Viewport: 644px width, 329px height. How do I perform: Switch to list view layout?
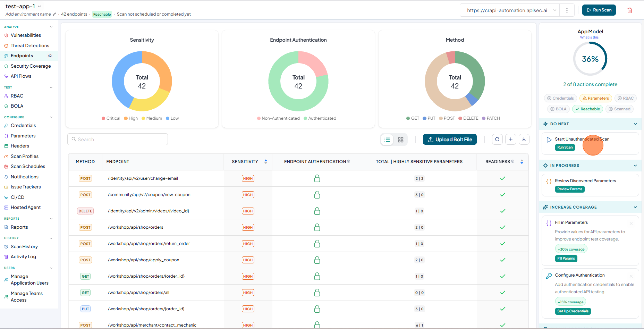(387, 140)
